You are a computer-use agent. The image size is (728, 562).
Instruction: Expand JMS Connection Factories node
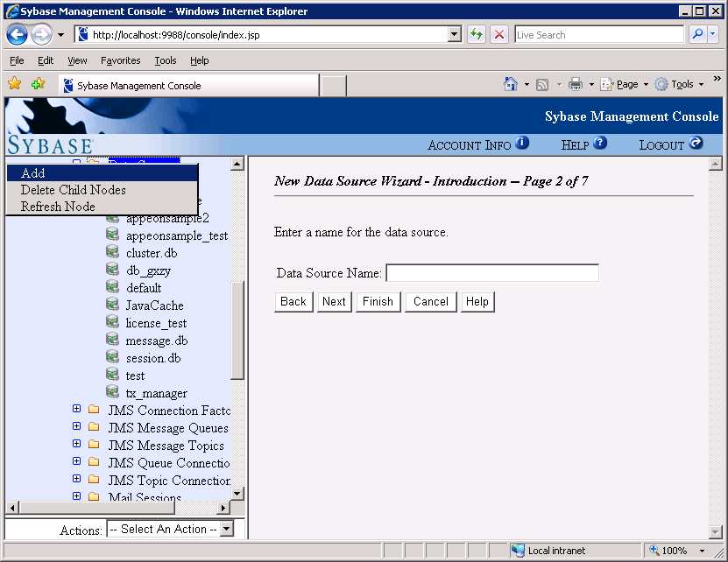76,409
